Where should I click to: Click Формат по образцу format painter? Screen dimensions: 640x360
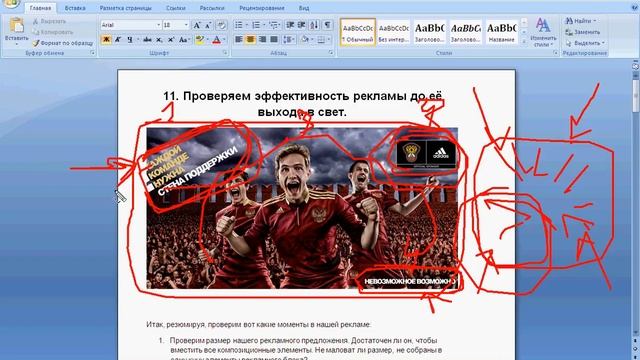(x=63, y=43)
